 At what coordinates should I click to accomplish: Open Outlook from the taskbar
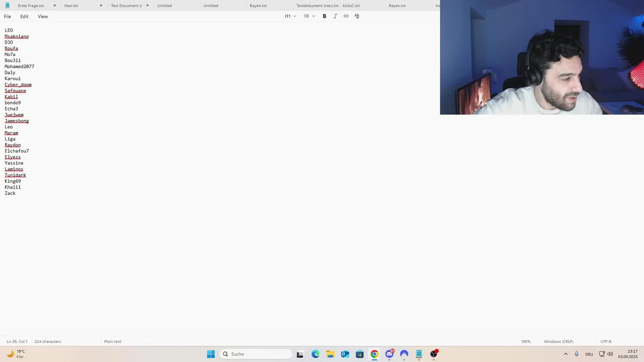point(345,354)
